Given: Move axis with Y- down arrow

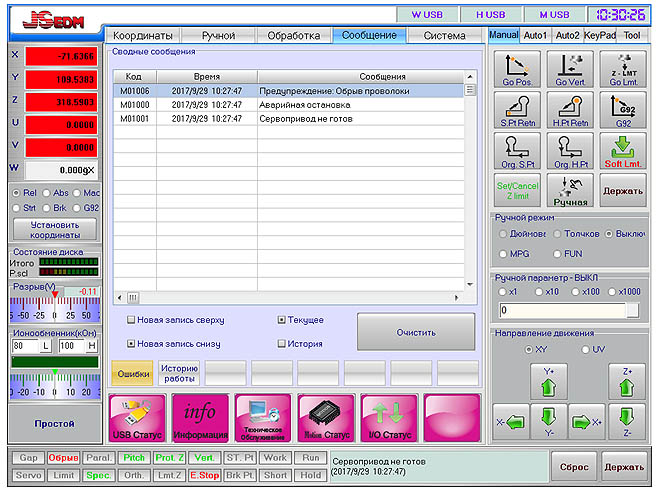Looking at the screenshot, I should pos(548,422).
